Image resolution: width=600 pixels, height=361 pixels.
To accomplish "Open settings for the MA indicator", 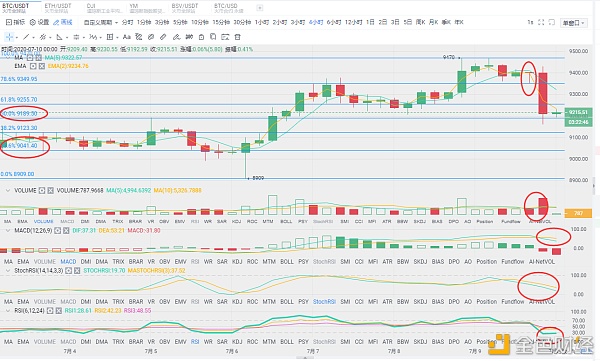I will [x=29, y=57].
